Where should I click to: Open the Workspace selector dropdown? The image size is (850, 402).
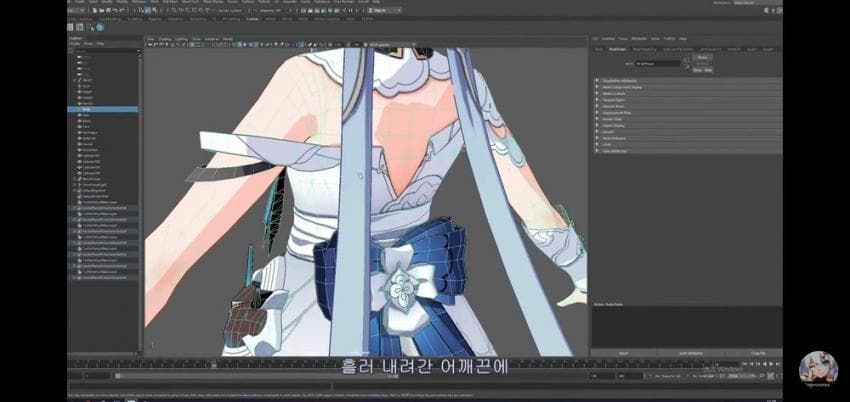point(759,3)
